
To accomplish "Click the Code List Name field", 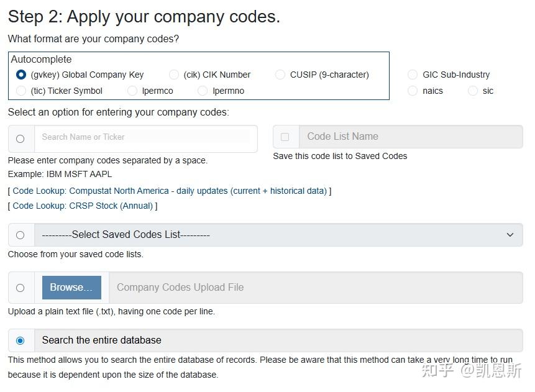I will point(410,137).
